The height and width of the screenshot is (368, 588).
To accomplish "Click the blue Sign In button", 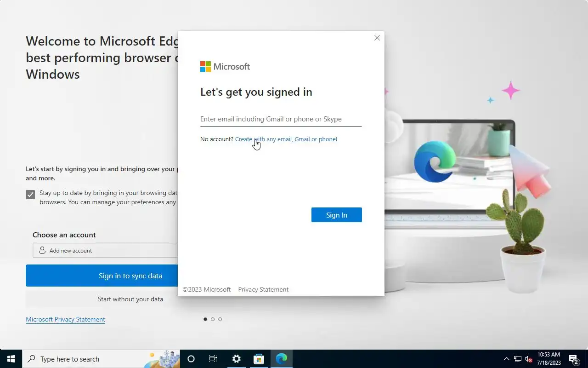I will pos(336,215).
